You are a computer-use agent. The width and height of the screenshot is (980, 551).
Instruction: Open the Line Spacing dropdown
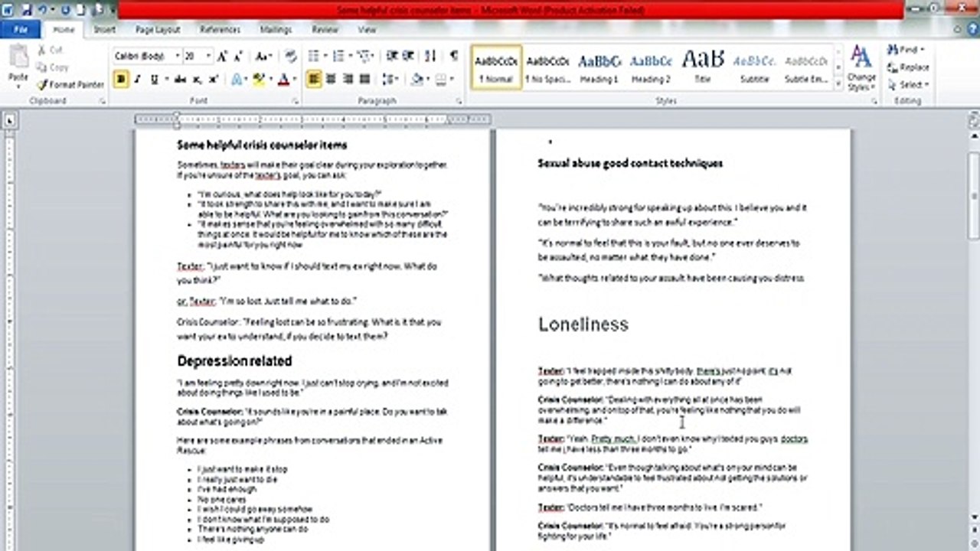(390, 79)
